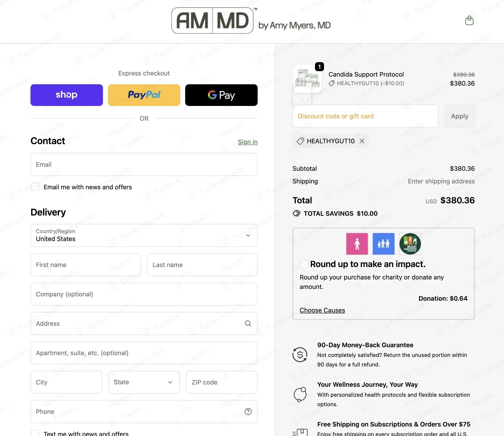The width and height of the screenshot is (504, 436).
Task: Open the Sign in link
Action: [248, 142]
